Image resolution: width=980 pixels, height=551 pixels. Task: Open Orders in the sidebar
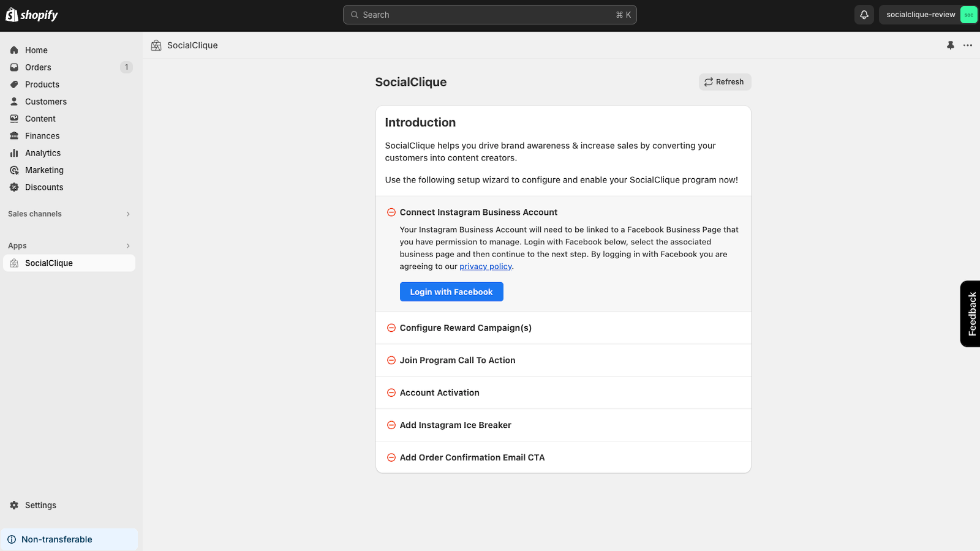click(69, 67)
